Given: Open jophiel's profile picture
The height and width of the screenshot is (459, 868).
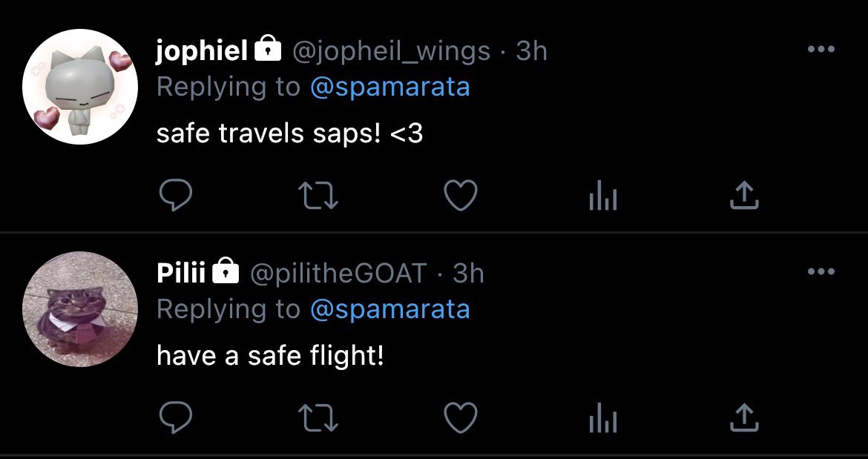Looking at the screenshot, I should [80, 87].
